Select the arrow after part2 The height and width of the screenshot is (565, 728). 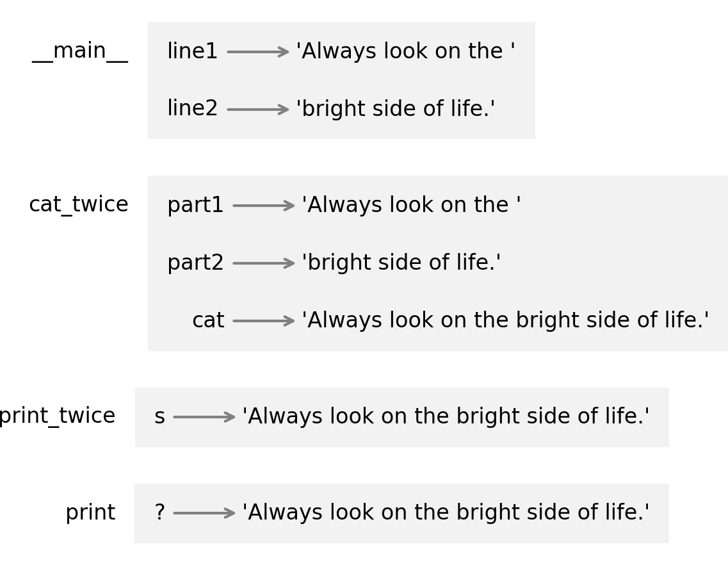(263, 263)
